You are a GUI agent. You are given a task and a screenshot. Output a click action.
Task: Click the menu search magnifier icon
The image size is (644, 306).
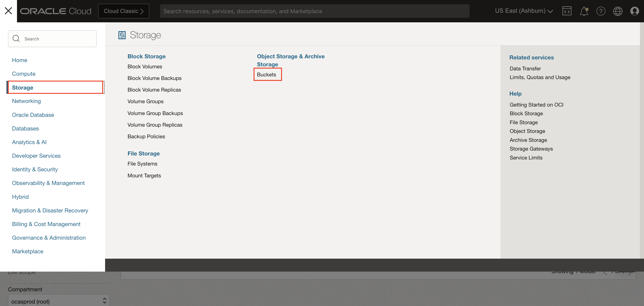tap(16, 38)
